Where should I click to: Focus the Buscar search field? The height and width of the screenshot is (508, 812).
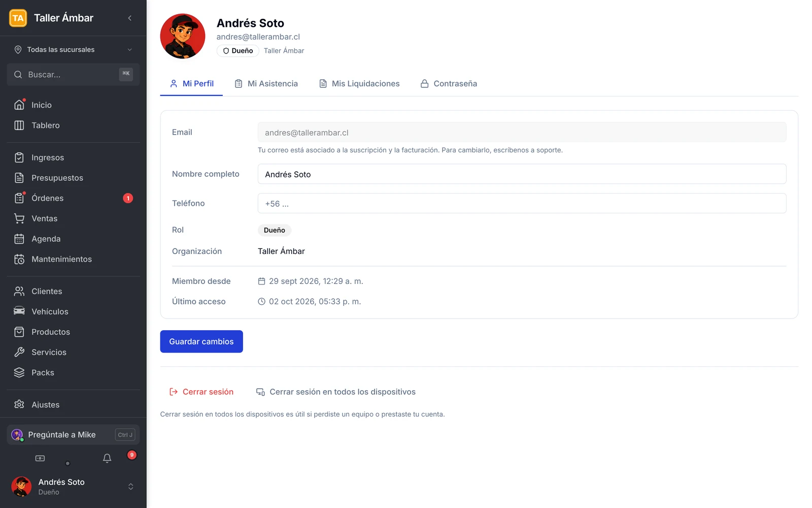click(73, 74)
